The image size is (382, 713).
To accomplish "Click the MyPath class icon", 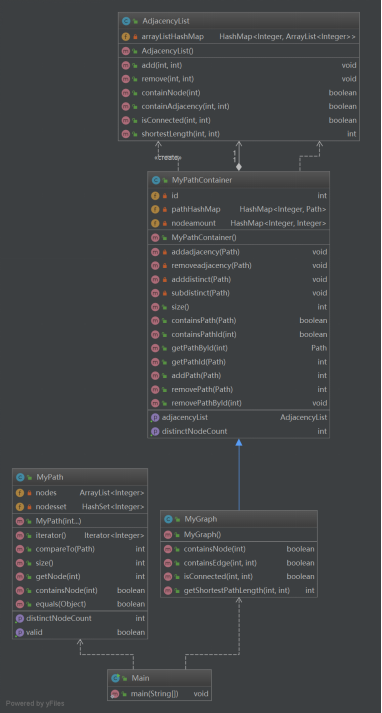I will click(20, 477).
